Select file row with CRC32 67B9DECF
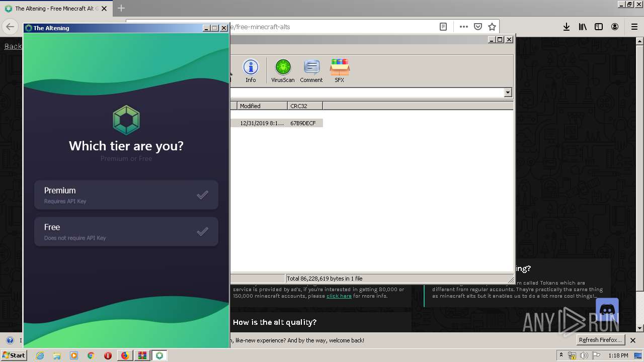This screenshot has height=362, width=644. tap(276, 123)
